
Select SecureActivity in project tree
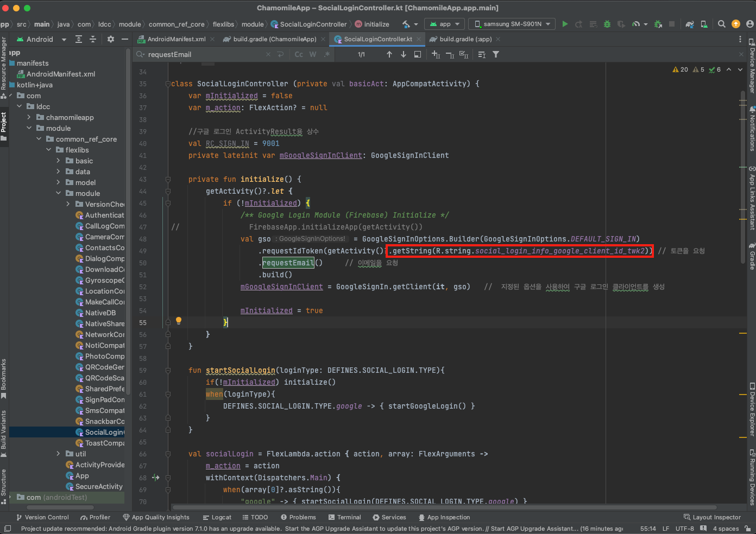tap(94, 486)
